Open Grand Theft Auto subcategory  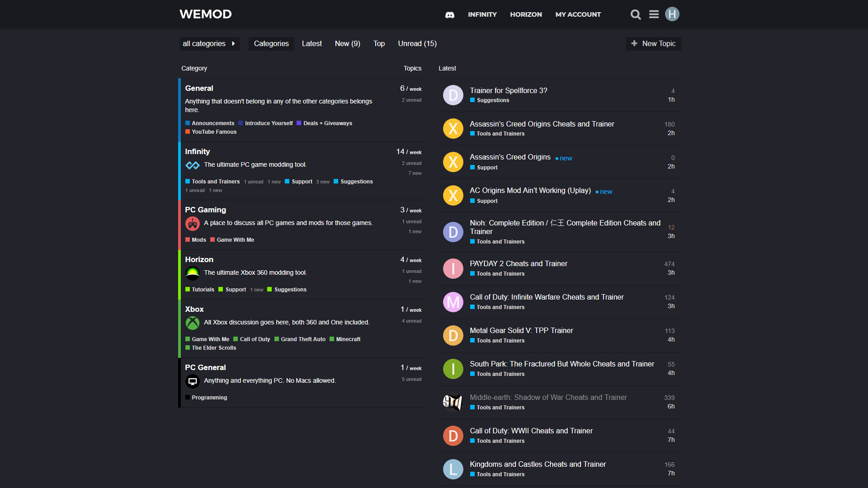300,339
